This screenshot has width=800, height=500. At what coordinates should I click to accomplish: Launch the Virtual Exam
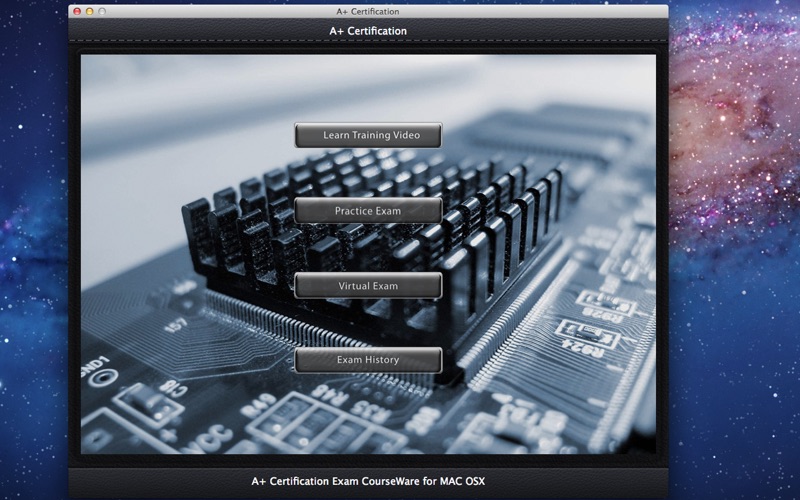pyautogui.click(x=368, y=286)
